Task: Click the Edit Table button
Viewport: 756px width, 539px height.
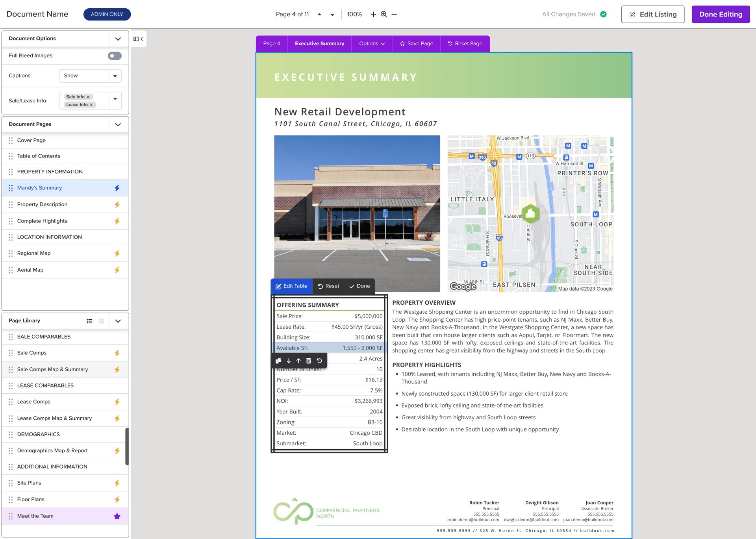Action: pos(291,286)
